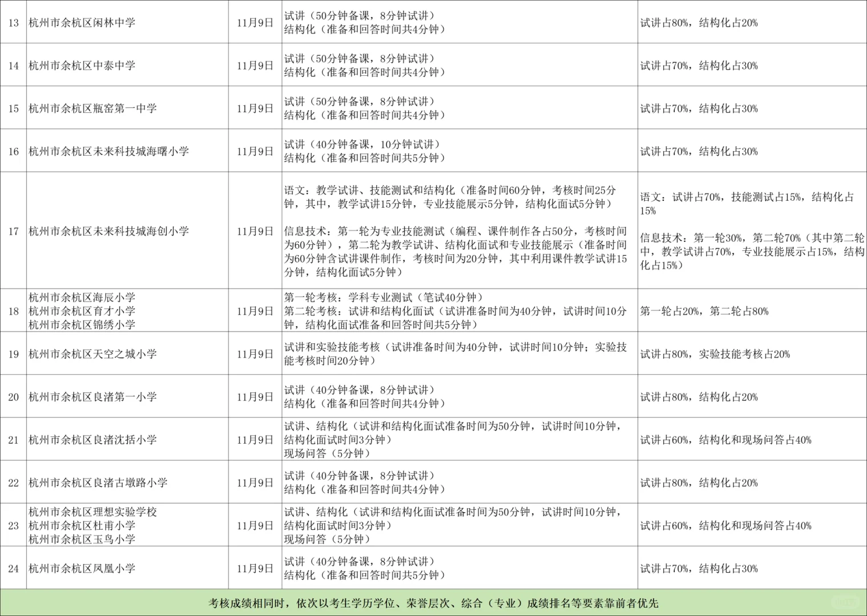Click the 语文：教学试讲、技能测试和结构化 paragraph
The height and width of the screenshot is (616, 867).
pyautogui.click(x=450, y=197)
